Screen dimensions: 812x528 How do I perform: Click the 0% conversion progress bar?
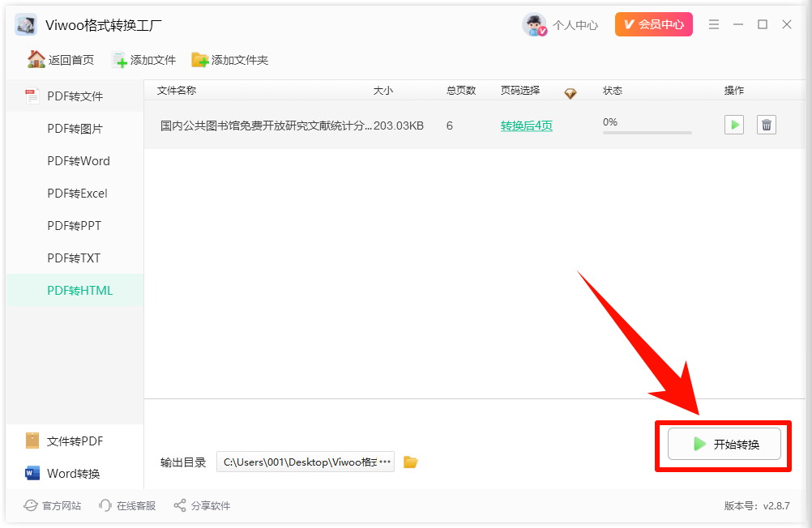647,133
